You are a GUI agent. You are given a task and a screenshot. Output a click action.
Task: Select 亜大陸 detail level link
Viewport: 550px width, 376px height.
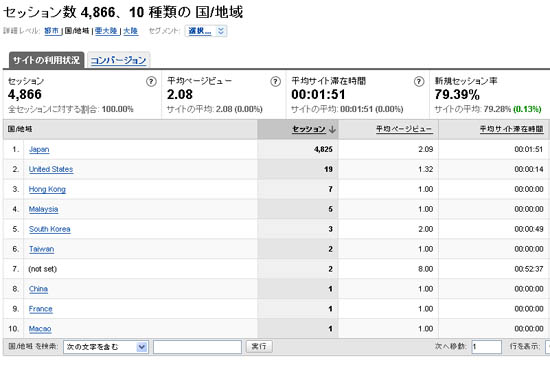pyautogui.click(x=106, y=31)
